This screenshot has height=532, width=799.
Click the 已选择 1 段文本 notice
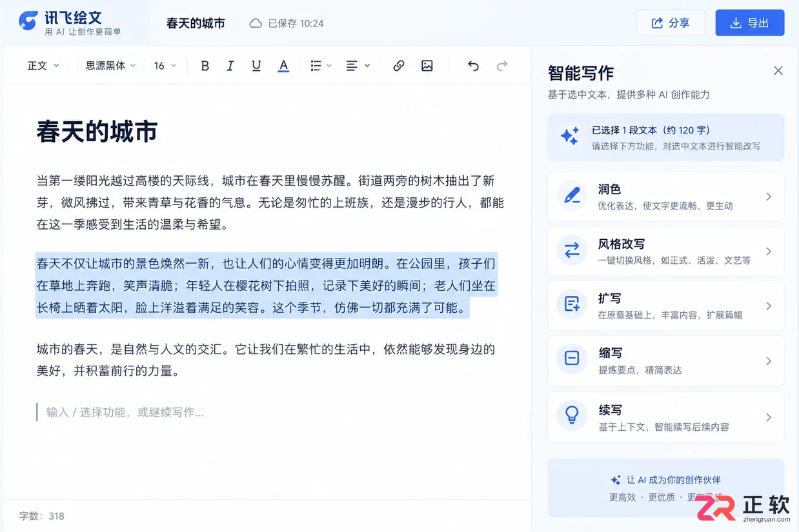click(x=666, y=137)
